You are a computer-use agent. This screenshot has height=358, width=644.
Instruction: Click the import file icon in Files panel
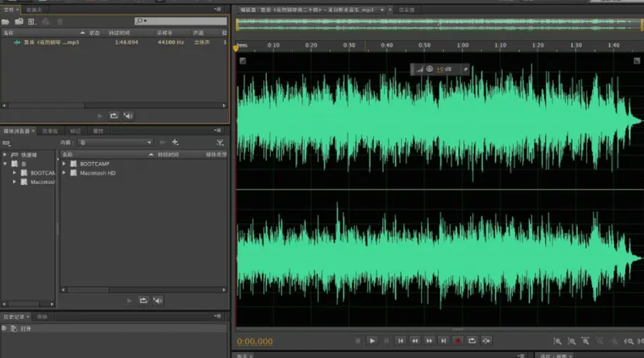coord(19,20)
